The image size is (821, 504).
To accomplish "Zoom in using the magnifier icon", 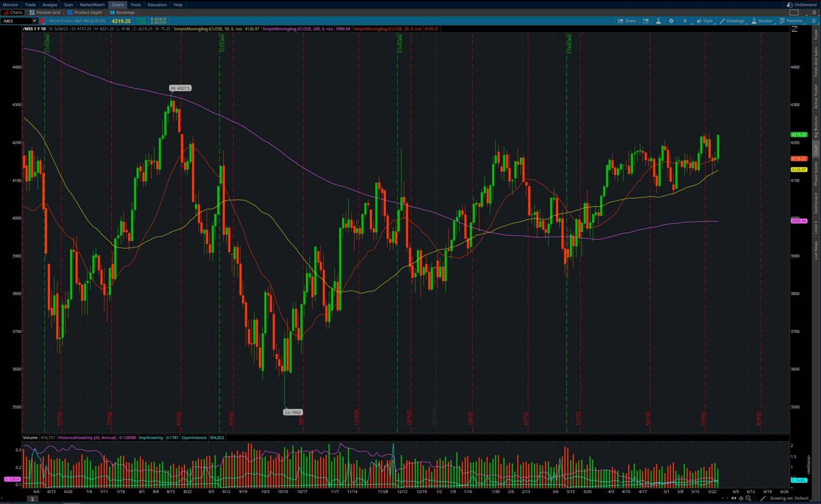I will tap(748, 498).
